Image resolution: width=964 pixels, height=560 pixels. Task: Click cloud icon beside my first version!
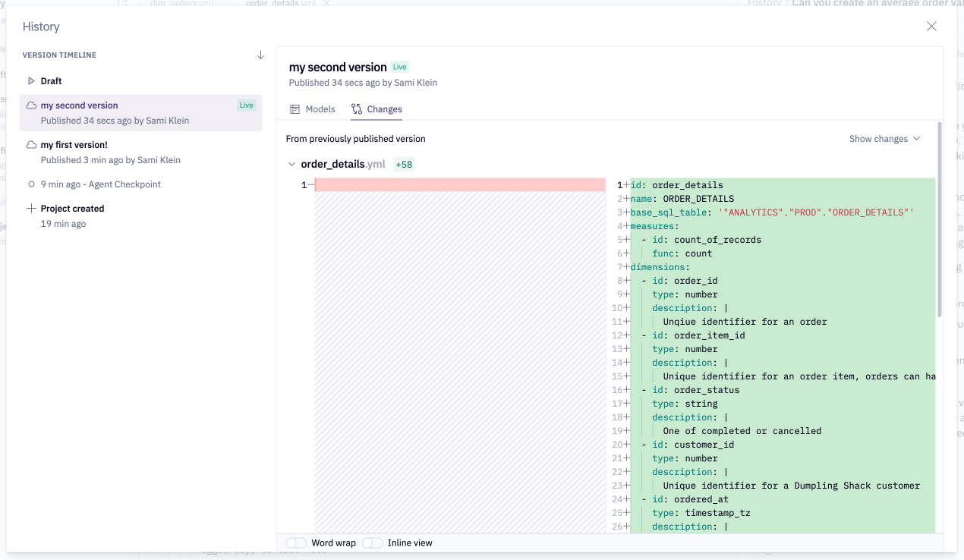31,145
